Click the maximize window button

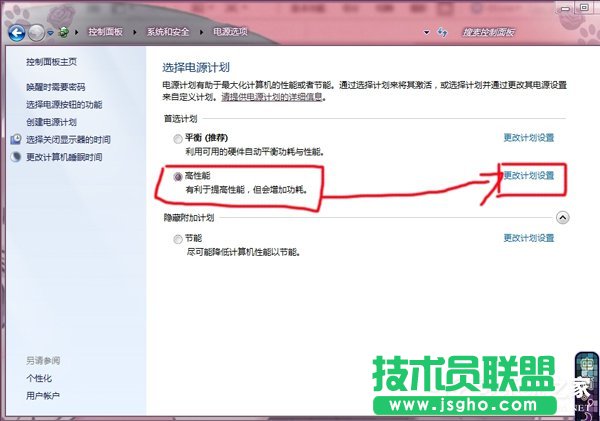(x=584, y=8)
